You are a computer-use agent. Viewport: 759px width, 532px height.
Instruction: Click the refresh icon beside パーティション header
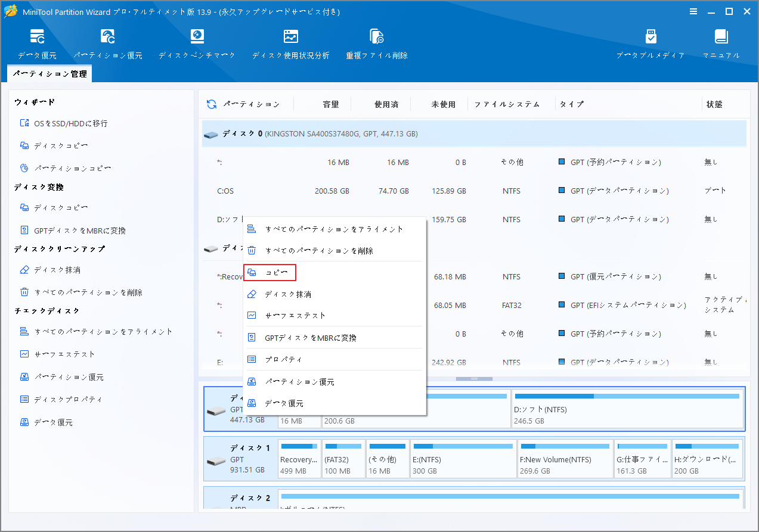coord(212,104)
